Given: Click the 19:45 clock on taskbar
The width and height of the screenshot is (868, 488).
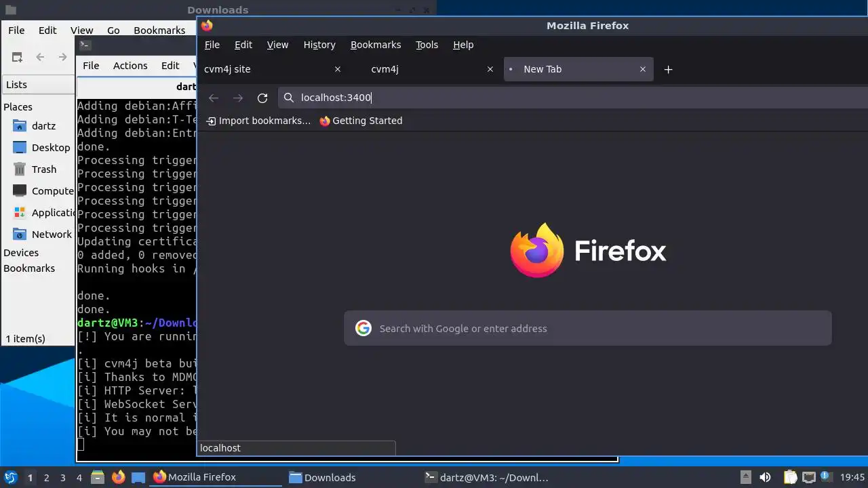Looking at the screenshot, I should [x=852, y=478].
